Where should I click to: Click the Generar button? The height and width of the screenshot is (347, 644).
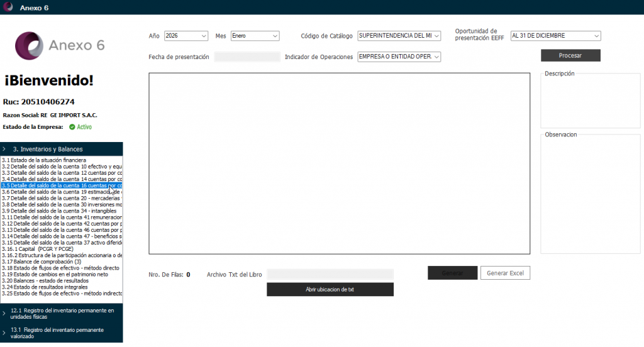click(453, 273)
